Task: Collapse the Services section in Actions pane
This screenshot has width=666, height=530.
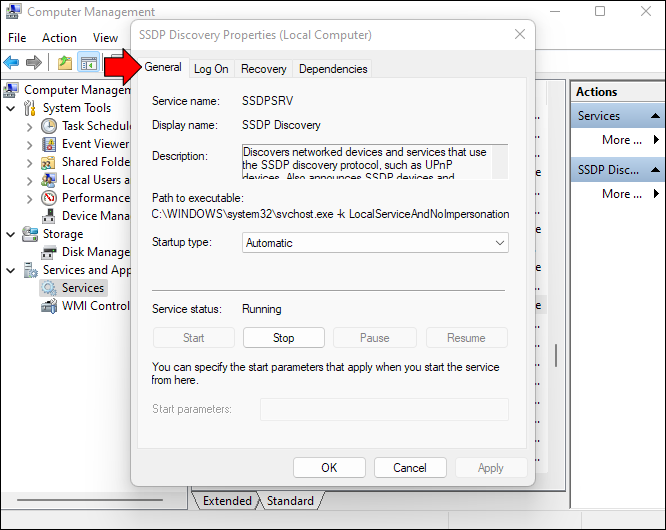Action: tap(655, 116)
